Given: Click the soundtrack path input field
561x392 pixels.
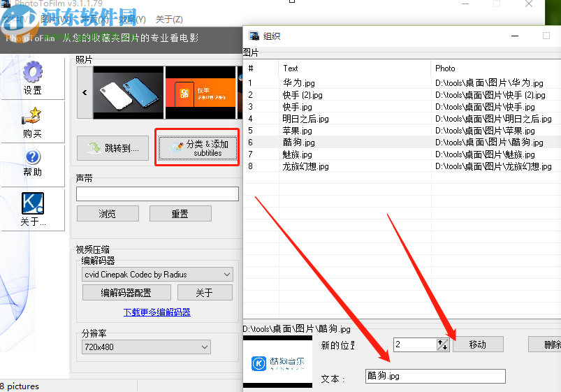Looking at the screenshot, I should coord(157,194).
